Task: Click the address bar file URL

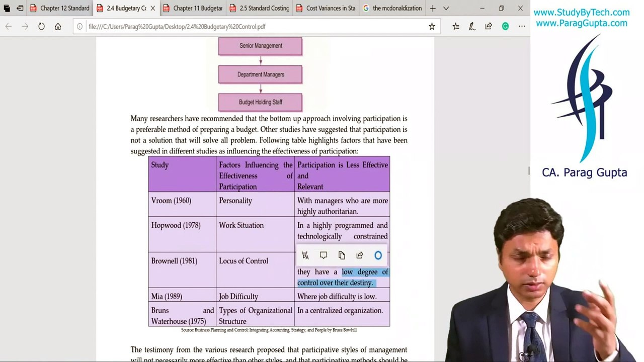Action: [177, 27]
